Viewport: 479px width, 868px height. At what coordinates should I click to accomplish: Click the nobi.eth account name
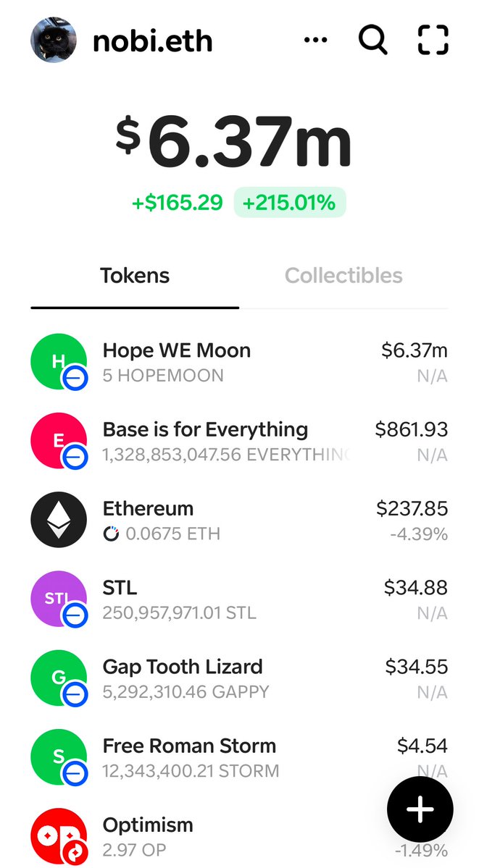coord(153,41)
